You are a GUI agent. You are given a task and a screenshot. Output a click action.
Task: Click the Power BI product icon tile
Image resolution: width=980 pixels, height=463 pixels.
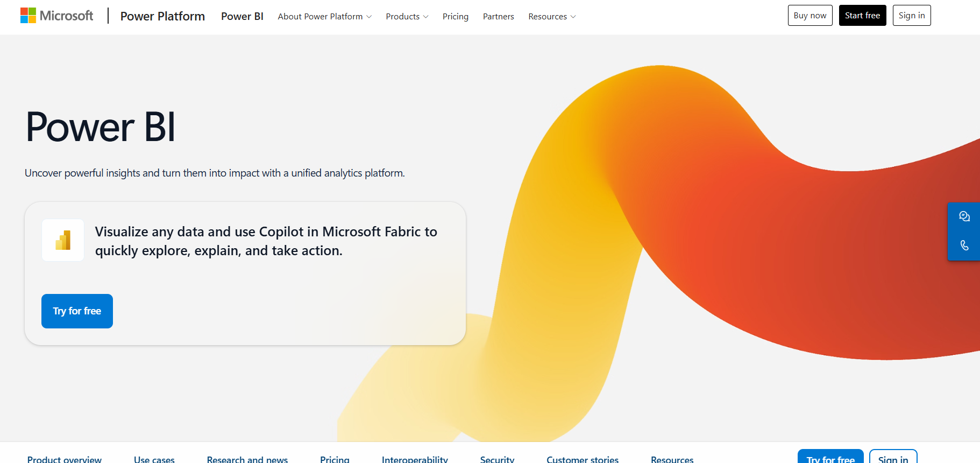[x=63, y=240]
